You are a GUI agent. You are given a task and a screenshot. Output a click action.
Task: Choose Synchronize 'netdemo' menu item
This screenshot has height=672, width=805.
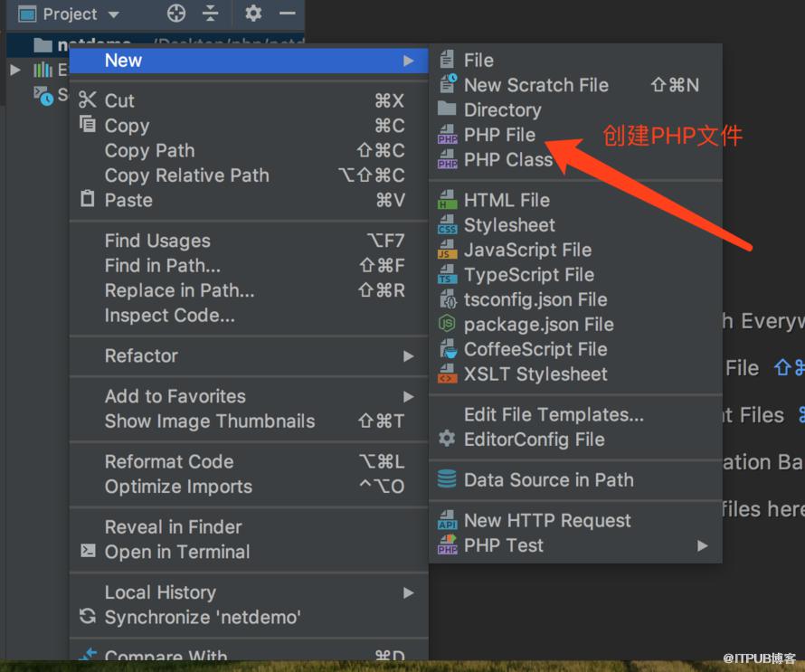point(249,617)
